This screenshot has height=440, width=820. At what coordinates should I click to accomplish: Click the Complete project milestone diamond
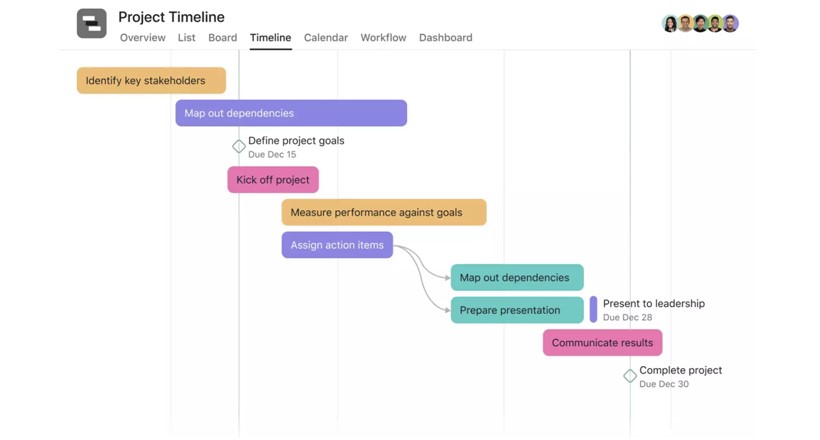point(630,376)
